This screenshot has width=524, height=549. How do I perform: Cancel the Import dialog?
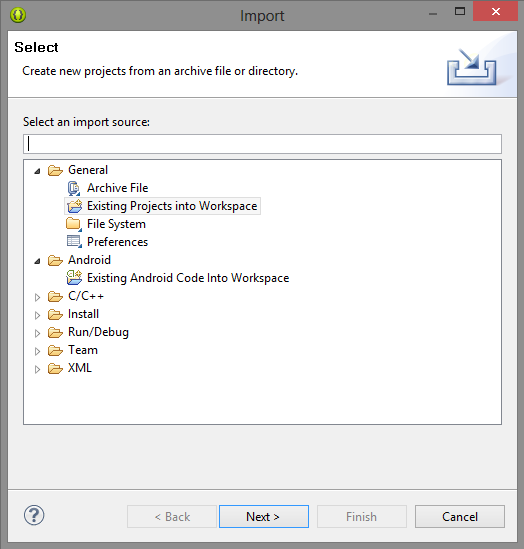pos(460,516)
